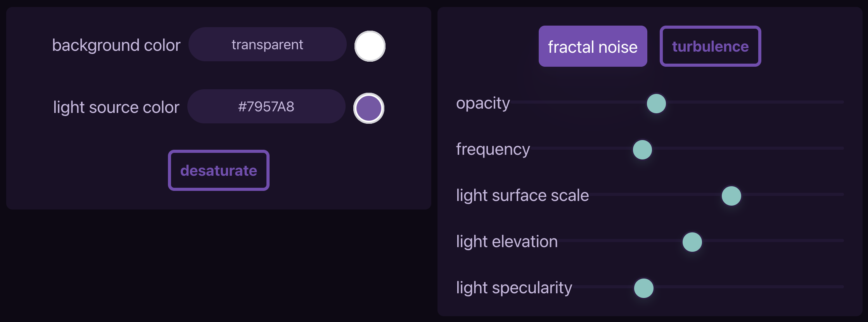Open the purple light source color swatch

click(x=368, y=108)
